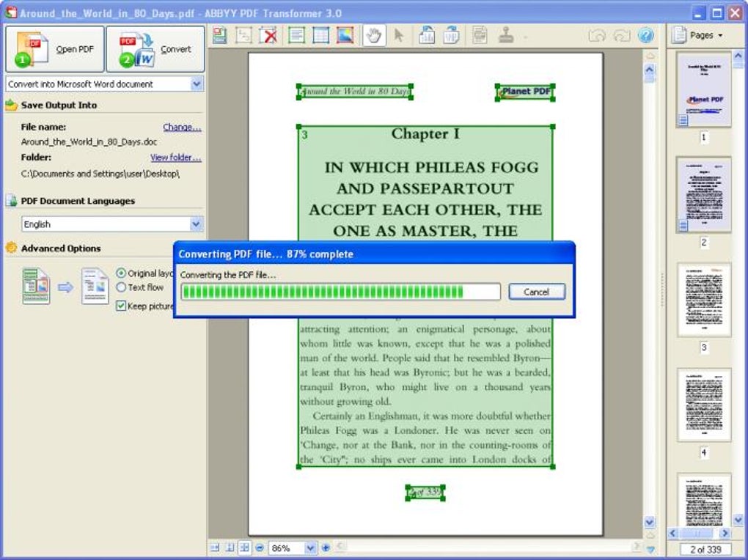Zoom in with the plus icon

coord(326,548)
